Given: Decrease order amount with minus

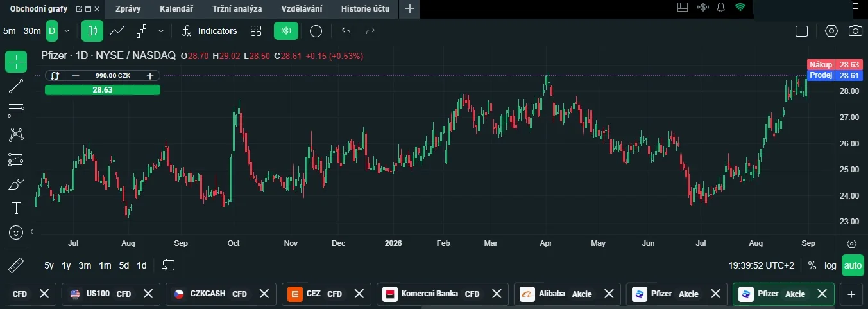Looking at the screenshot, I should [76, 75].
